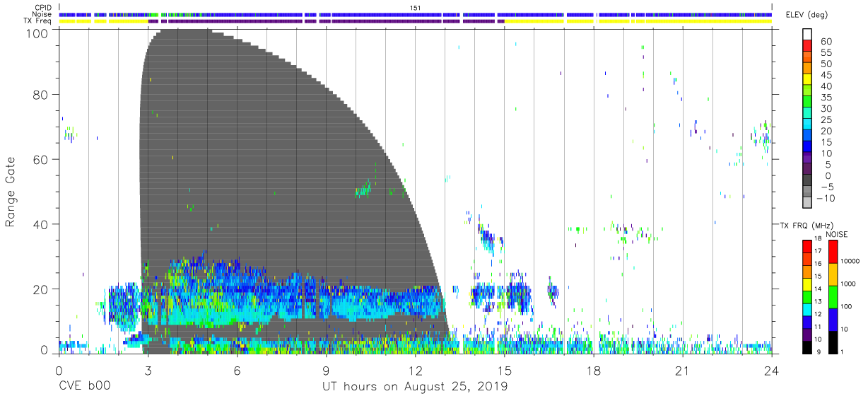Click the NOISE tick label 10000
Image resolution: width=868 pixels, height=401 pixels.
coord(850,262)
